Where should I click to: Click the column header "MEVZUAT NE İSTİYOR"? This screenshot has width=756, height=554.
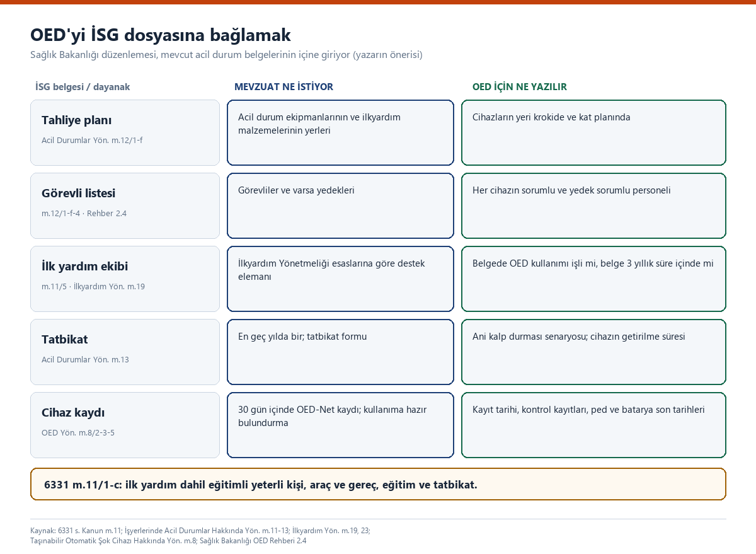(x=283, y=87)
